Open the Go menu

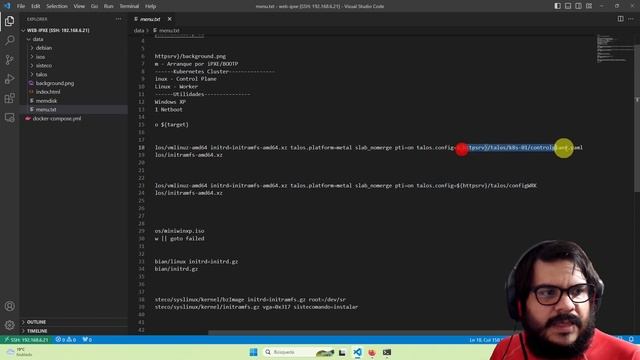click(94, 6)
